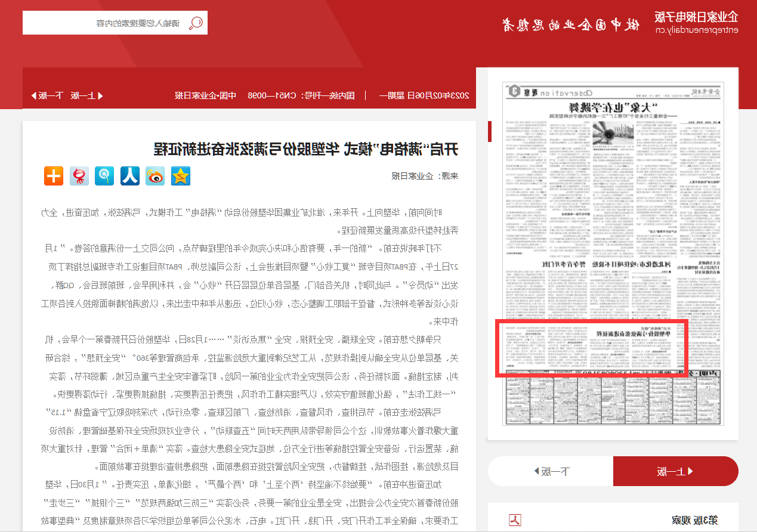The image size is (757, 532).
Task: Click 国内统一刊号：CN51—0098 text
Action: pyautogui.click(x=301, y=95)
